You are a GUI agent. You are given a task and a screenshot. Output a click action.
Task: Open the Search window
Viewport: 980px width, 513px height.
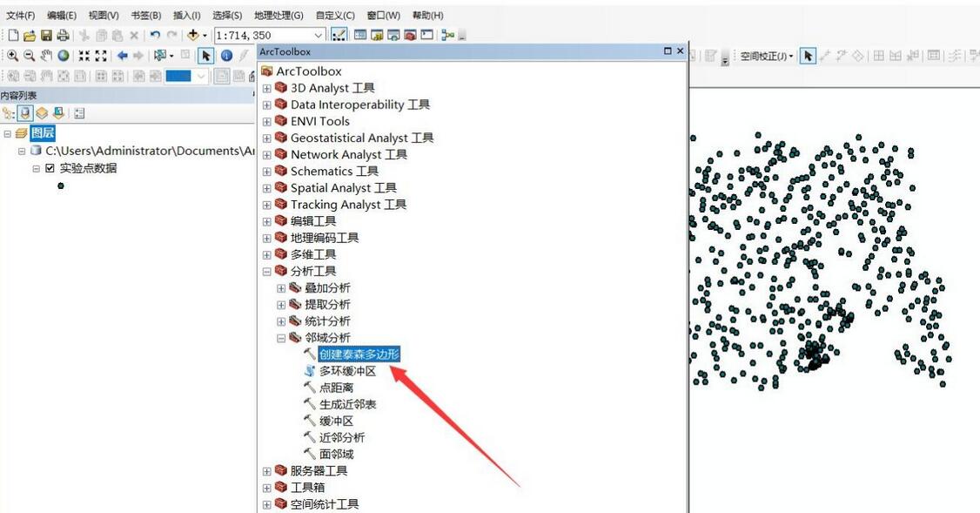point(393,36)
